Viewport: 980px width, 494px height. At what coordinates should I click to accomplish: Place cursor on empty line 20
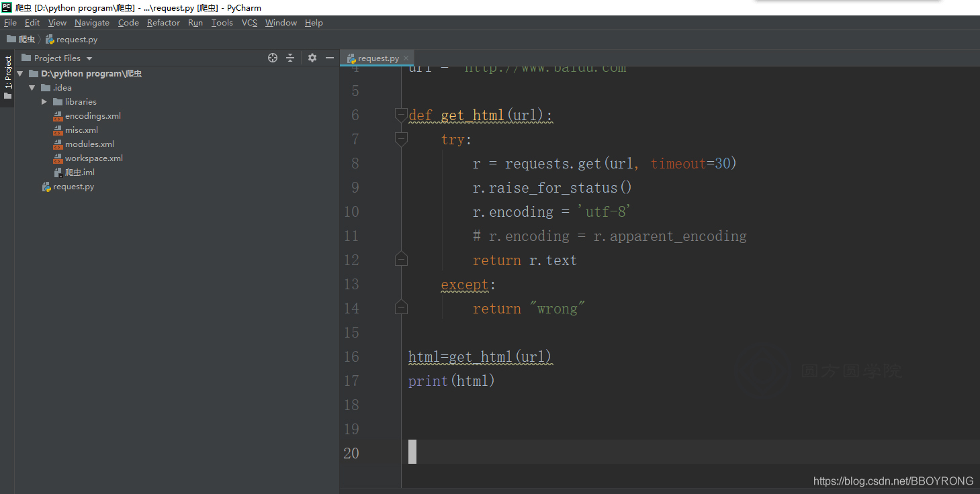691,452
